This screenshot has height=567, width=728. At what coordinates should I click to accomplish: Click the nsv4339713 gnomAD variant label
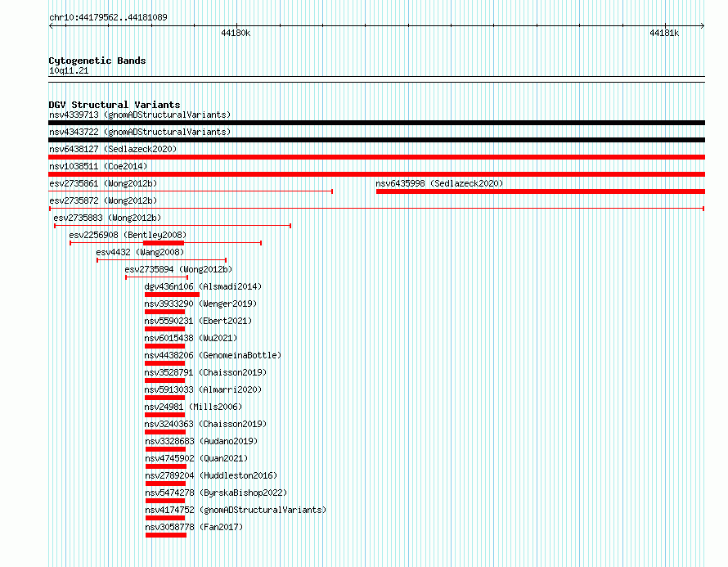pyautogui.click(x=140, y=115)
